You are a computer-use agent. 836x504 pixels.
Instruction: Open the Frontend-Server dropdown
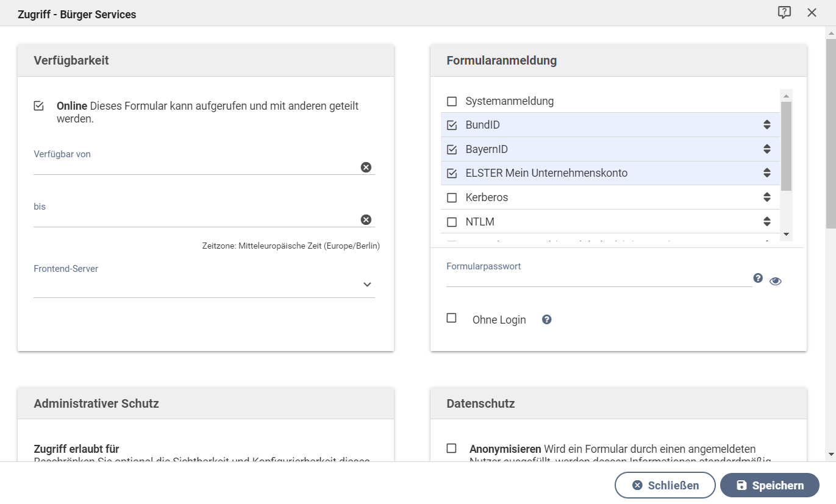(366, 284)
